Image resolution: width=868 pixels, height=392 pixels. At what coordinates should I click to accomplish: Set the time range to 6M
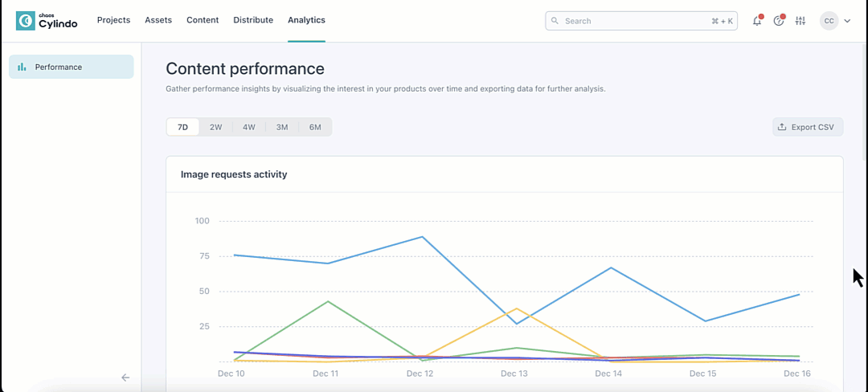pyautogui.click(x=315, y=127)
